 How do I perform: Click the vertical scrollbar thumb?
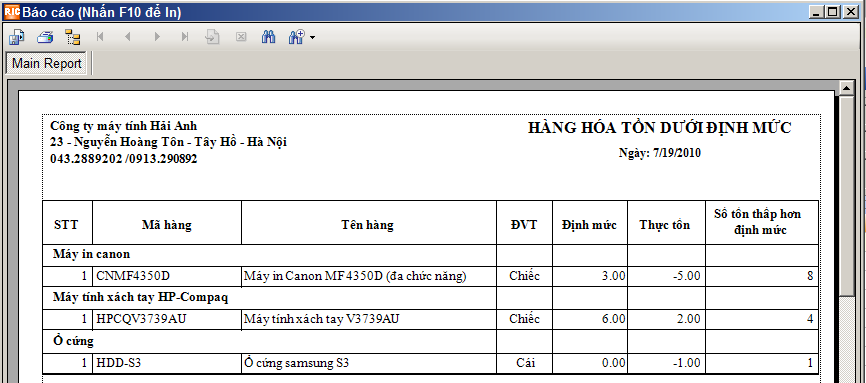tap(846, 196)
